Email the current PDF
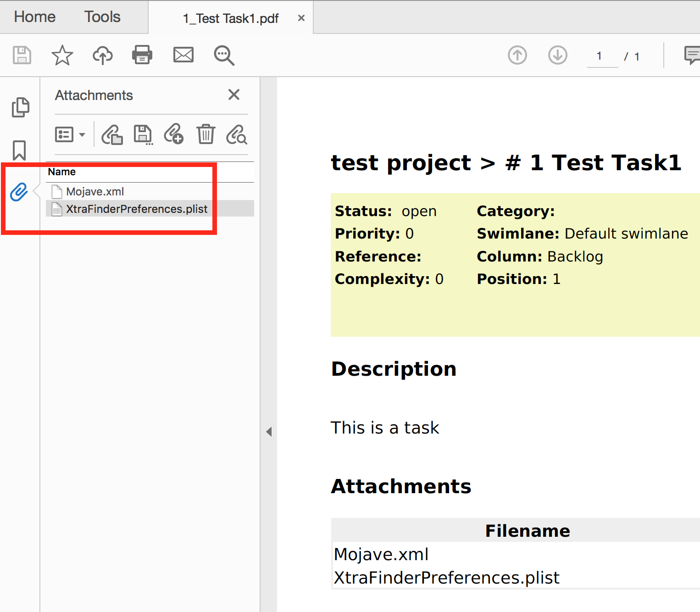 183,55
